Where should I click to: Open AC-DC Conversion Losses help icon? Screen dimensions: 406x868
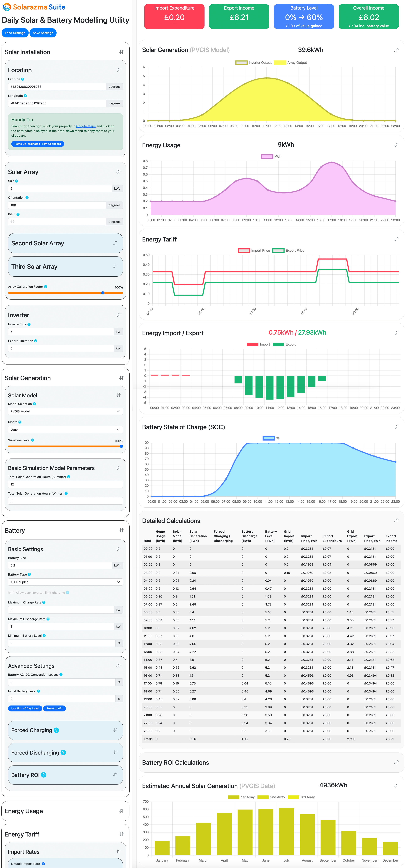tap(61, 675)
